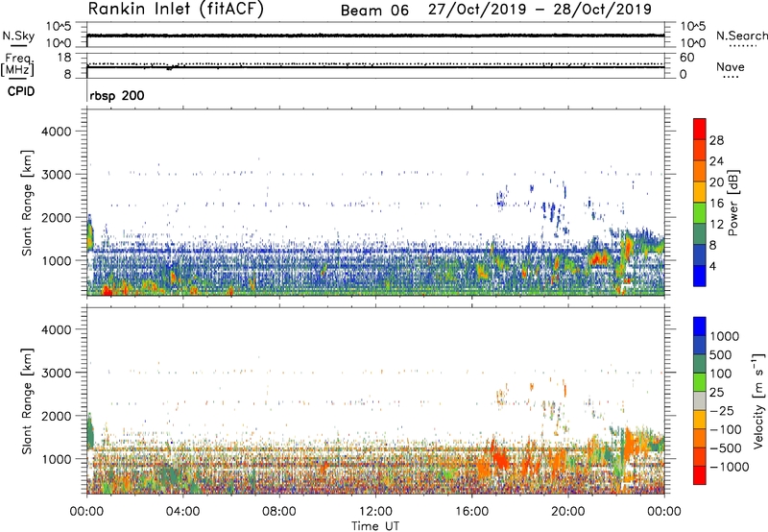Click the power panel 'Slant Range [km]' label
This screenshot has height=532, width=768.
tap(27, 203)
